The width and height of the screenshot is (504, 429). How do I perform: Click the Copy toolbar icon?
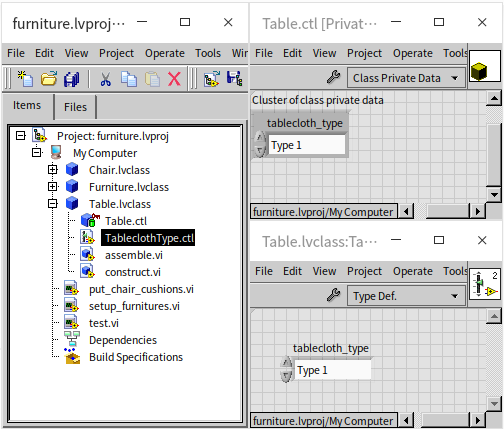[x=129, y=79]
